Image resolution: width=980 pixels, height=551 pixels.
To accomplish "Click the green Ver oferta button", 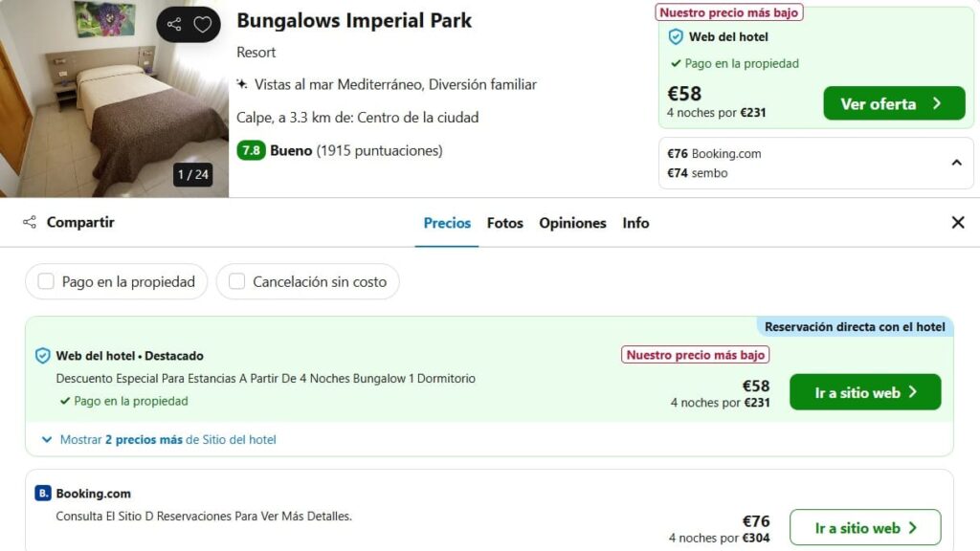I will [x=894, y=103].
